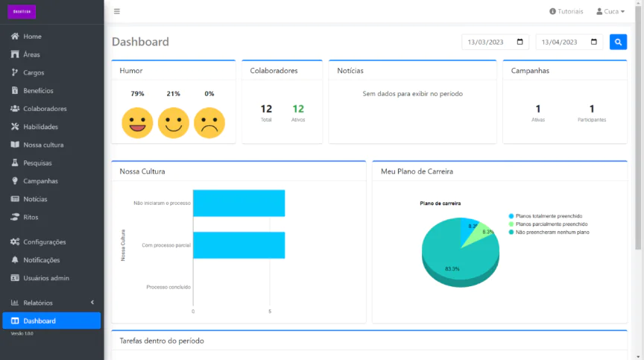Go to Colaboradores in the sidebar

coord(45,109)
